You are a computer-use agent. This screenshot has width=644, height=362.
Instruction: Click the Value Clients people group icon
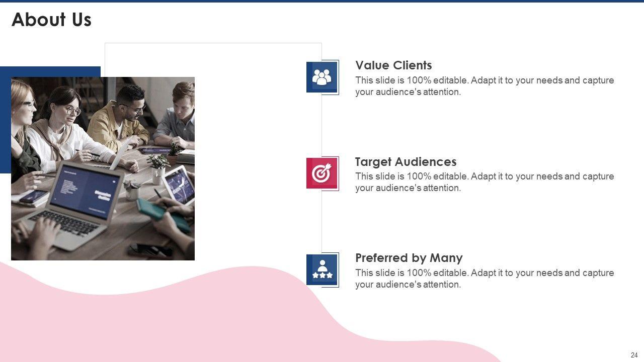(x=322, y=77)
